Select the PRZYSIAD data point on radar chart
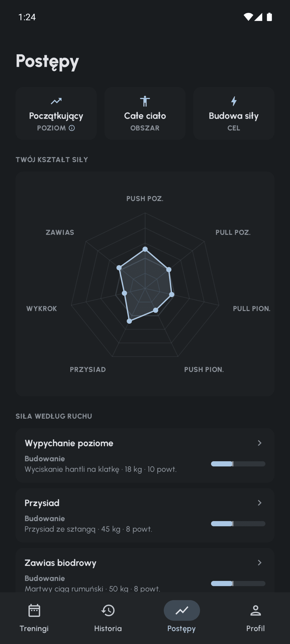The width and height of the screenshot is (290, 644). tap(129, 321)
